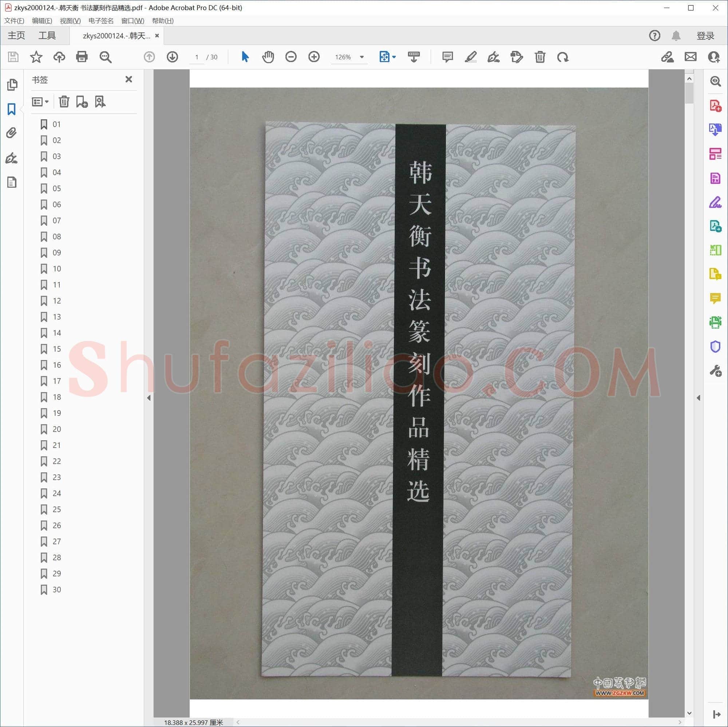Open the search magnifier tool in right pane
728x727 pixels.
[x=715, y=82]
